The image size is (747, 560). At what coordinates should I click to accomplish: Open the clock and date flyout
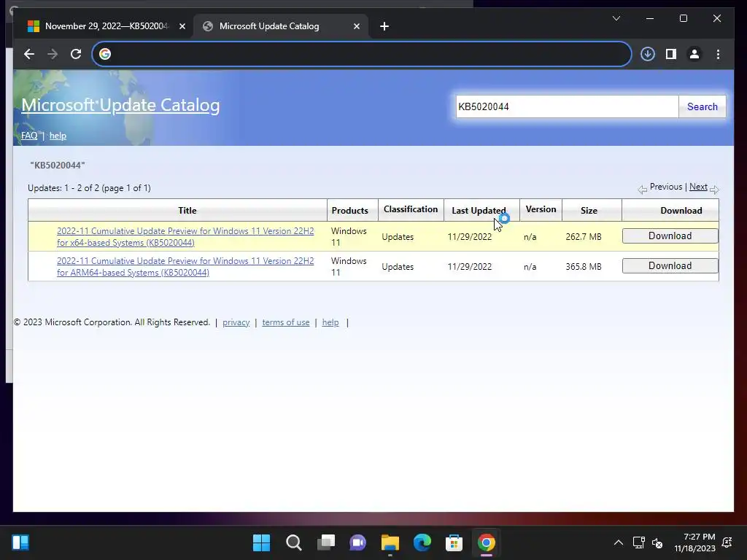coord(695,542)
